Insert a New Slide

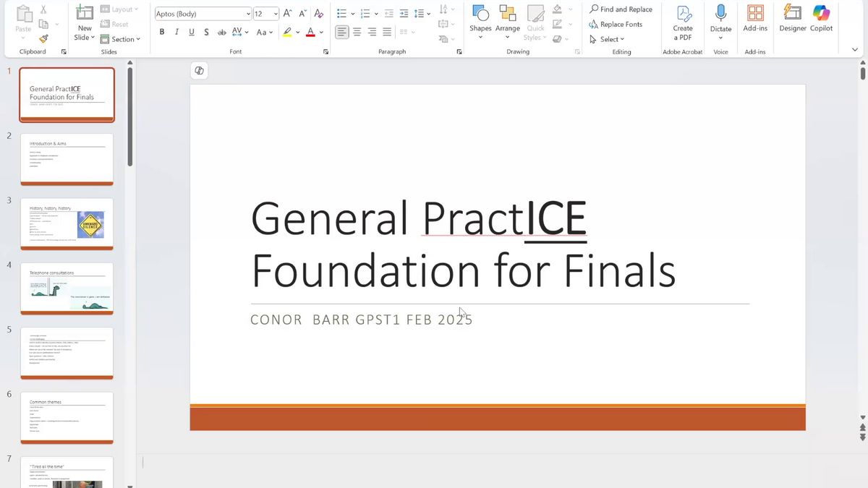pos(85,23)
